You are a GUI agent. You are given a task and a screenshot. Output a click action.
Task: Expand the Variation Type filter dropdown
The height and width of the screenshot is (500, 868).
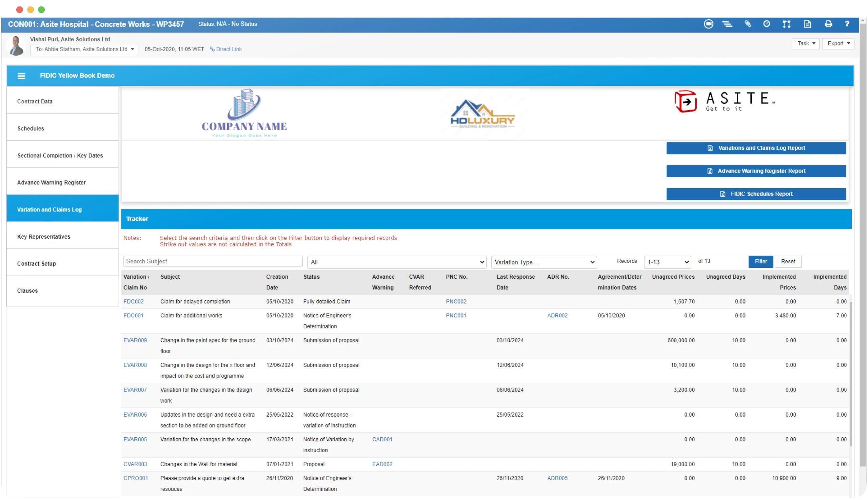pos(544,262)
